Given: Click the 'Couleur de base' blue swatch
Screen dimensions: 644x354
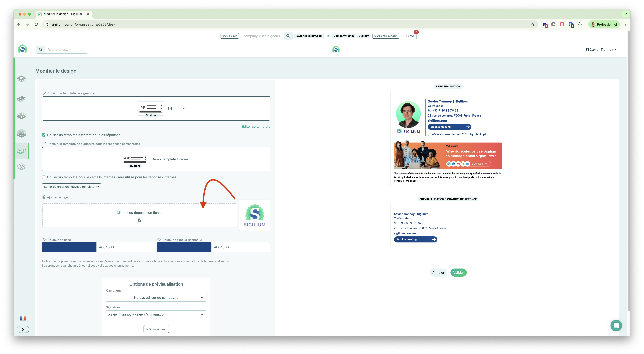Looking at the screenshot, I should 69,247.
